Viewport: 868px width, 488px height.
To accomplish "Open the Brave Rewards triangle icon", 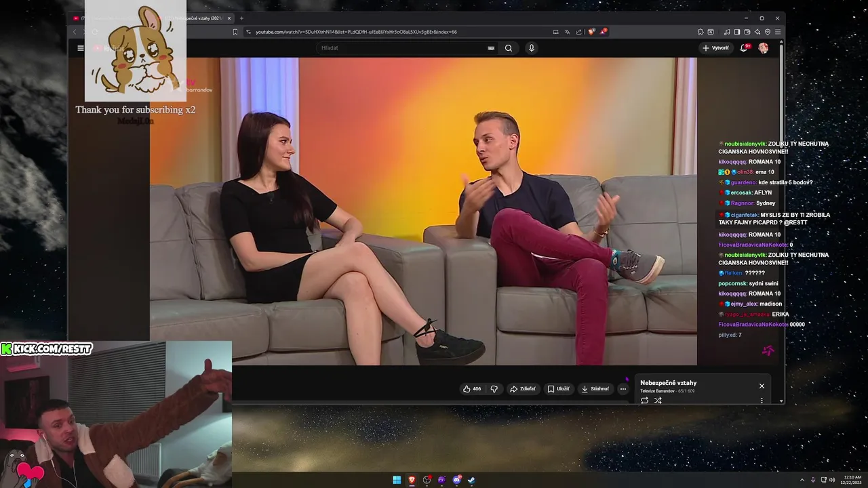I will coord(603,32).
